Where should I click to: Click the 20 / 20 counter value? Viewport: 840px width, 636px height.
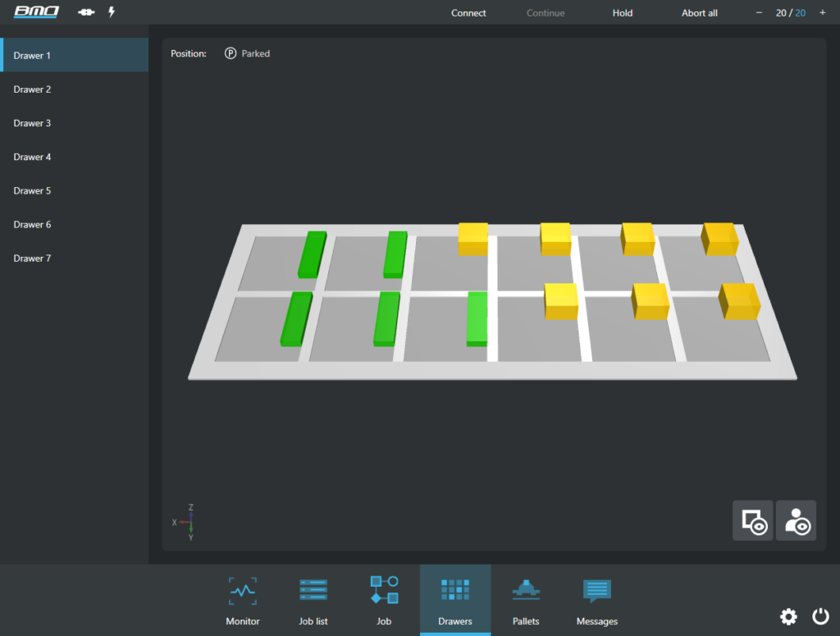[791, 13]
